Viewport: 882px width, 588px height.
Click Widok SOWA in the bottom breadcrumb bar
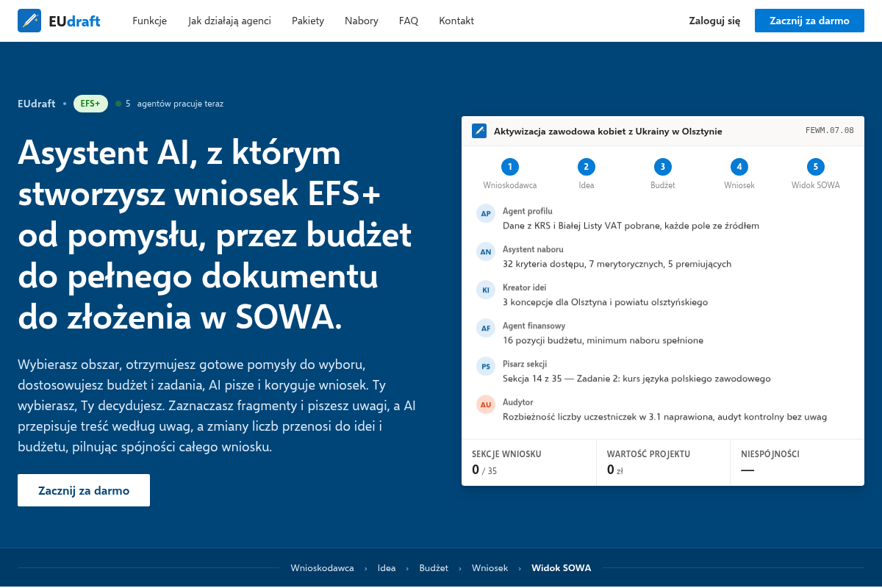[562, 568]
